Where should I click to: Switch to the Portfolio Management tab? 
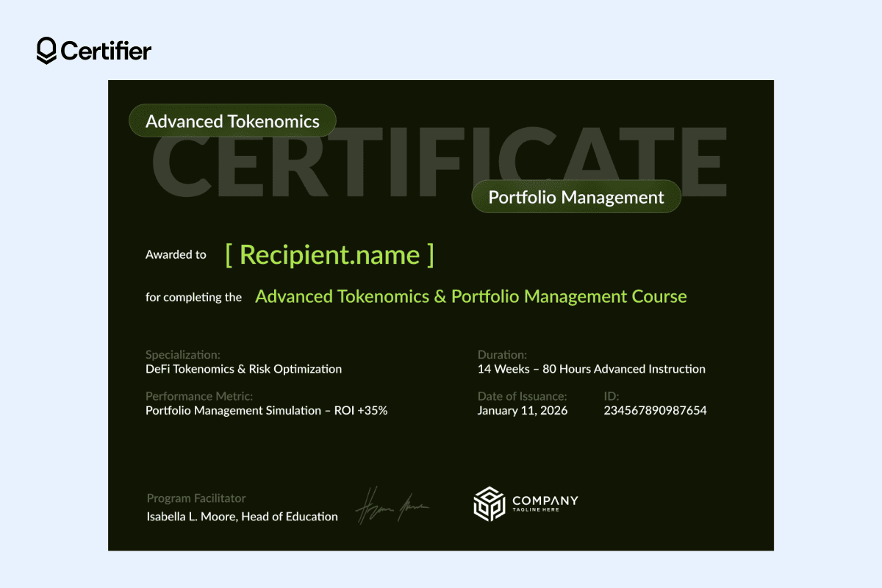click(576, 196)
